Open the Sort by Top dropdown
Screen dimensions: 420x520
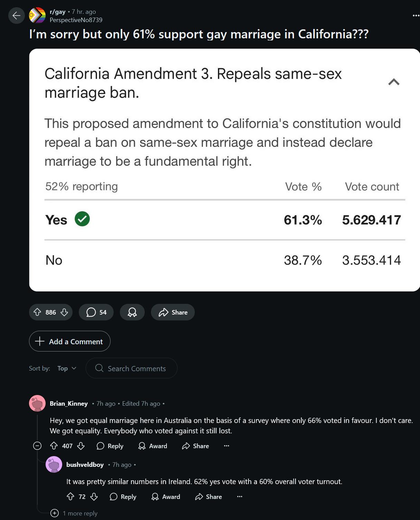click(x=67, y=368)
